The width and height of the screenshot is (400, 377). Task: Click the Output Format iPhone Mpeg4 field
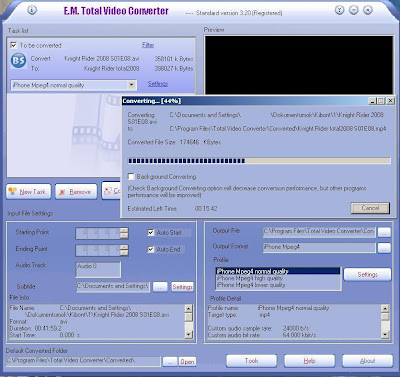pos(319,247)
